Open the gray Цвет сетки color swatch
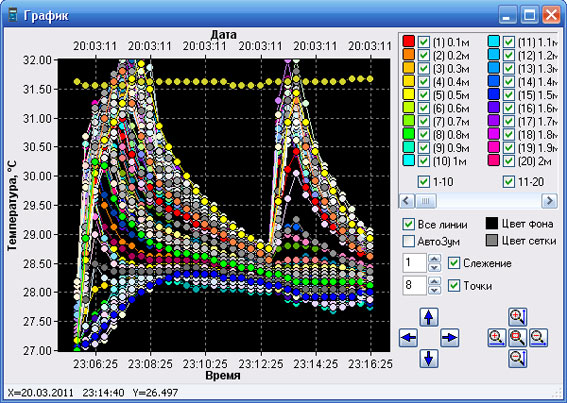Screen dimensions: 567x403 [x=491, y=240]
